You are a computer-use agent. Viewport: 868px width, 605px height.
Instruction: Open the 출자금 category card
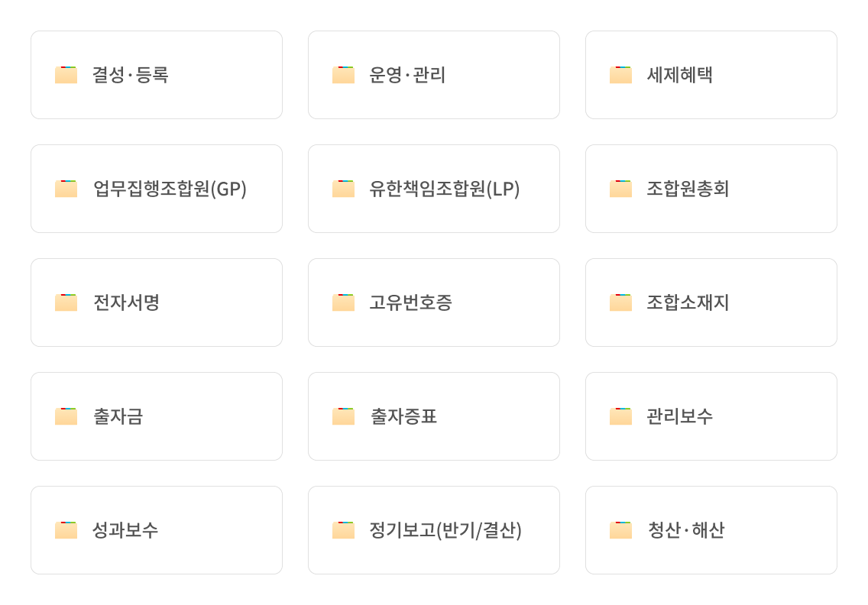point(156,416)
